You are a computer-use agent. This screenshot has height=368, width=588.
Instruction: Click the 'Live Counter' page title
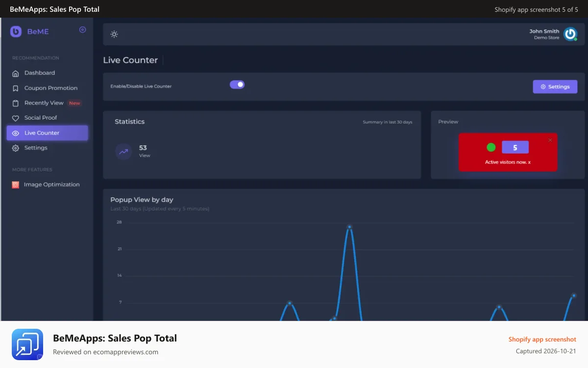pyautogui.click(x=130, y=60)
